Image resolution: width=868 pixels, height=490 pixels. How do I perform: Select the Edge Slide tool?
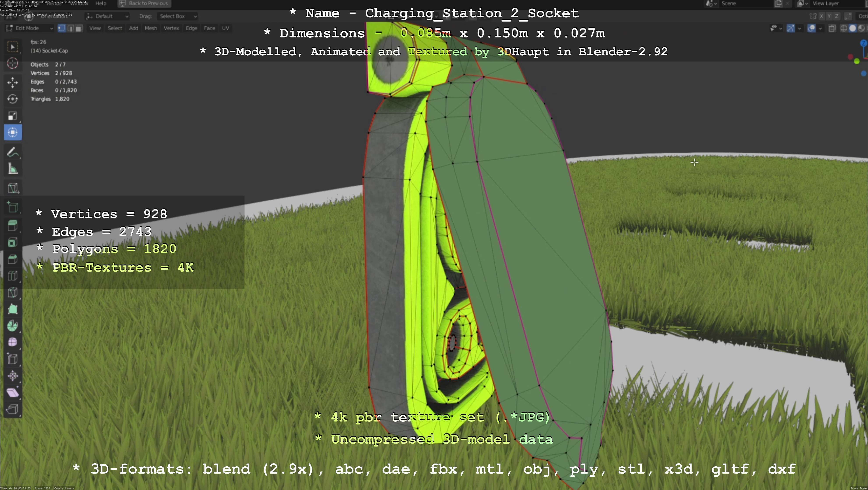[12, 359]
